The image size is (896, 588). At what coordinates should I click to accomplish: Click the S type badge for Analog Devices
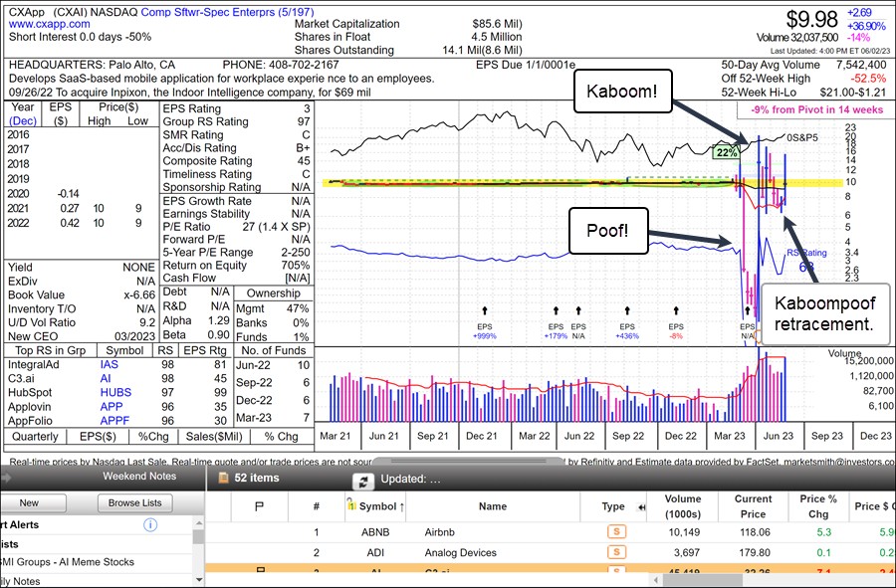[x=616, y=552]
